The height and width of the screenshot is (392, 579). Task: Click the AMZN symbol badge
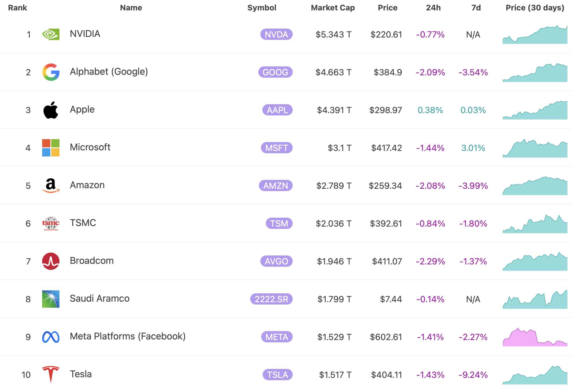[276, 186]
